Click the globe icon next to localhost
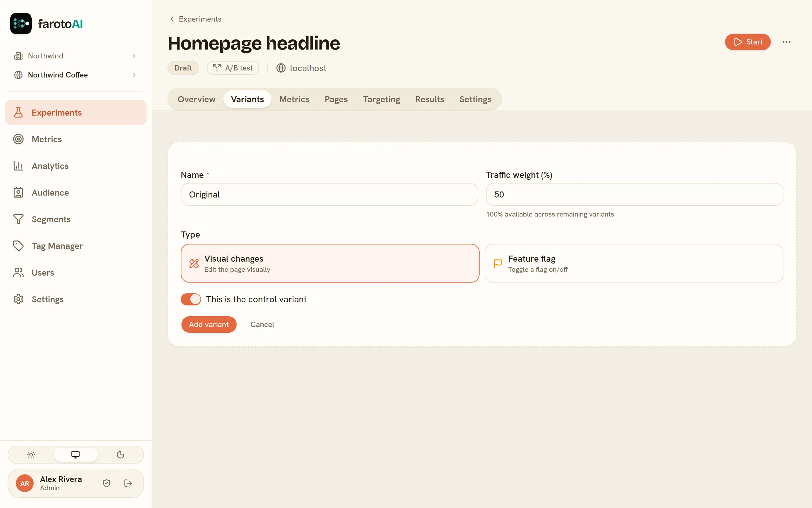The height and width of the screenshot is (508, 812). [281, 68]
